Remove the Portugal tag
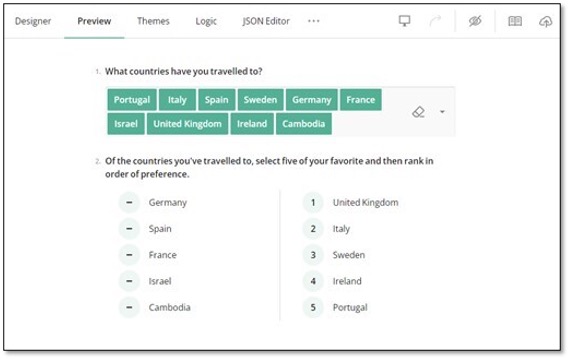The width and height of the screenshot is (570, 360). (x=132, y=100)
